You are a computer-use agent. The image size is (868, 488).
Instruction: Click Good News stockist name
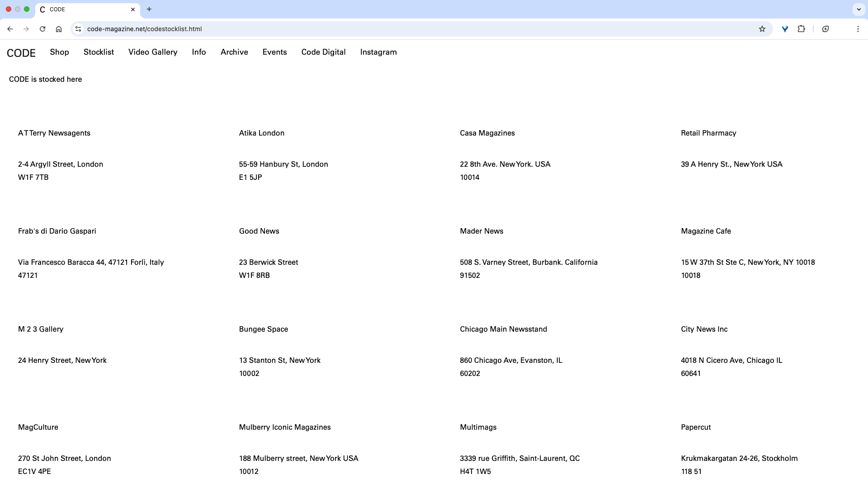click(259, 231)
